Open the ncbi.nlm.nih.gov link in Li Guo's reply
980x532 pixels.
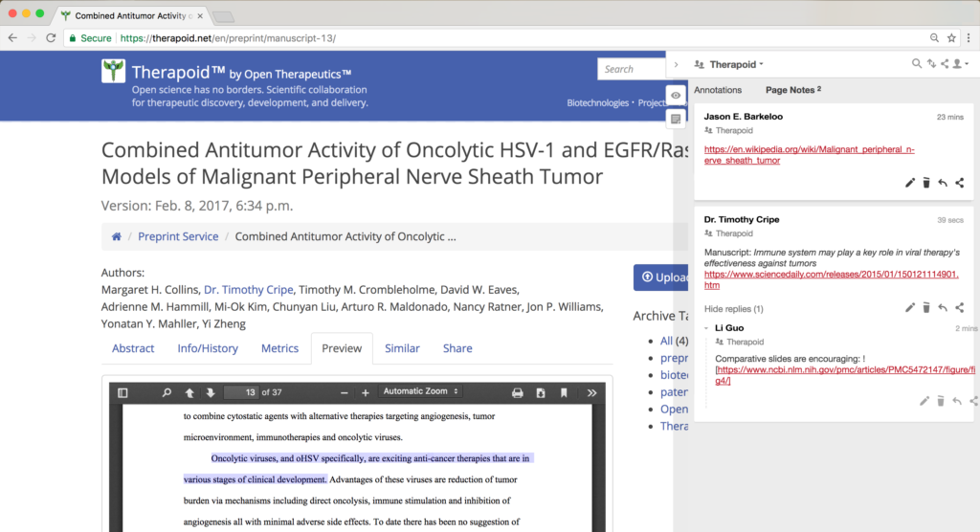tap(845, 375)
